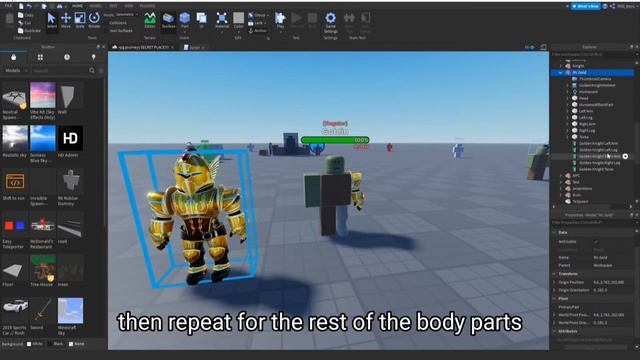640x360 pixels.
Task: Click the Toolbox search field
Action: (x=60, y=71)
